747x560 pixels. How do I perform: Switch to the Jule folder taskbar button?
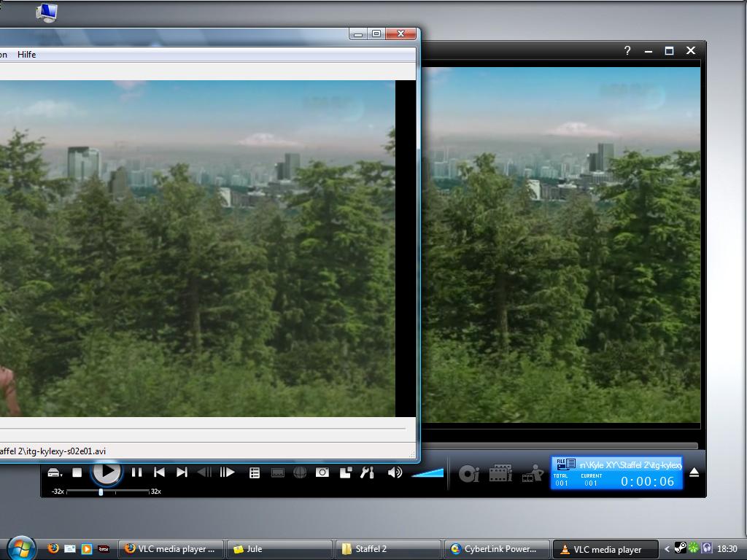[278, 549]
